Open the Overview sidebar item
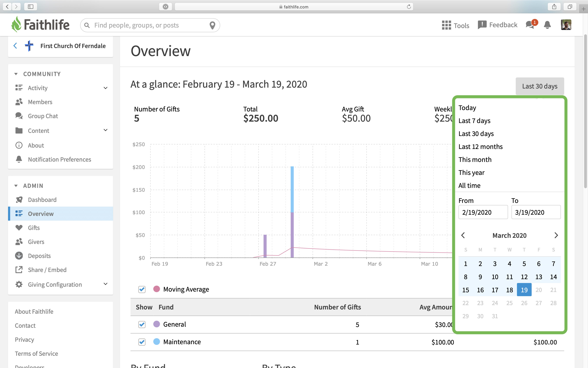Viewport: 588px width, 368px height. [x=61, y=214]
